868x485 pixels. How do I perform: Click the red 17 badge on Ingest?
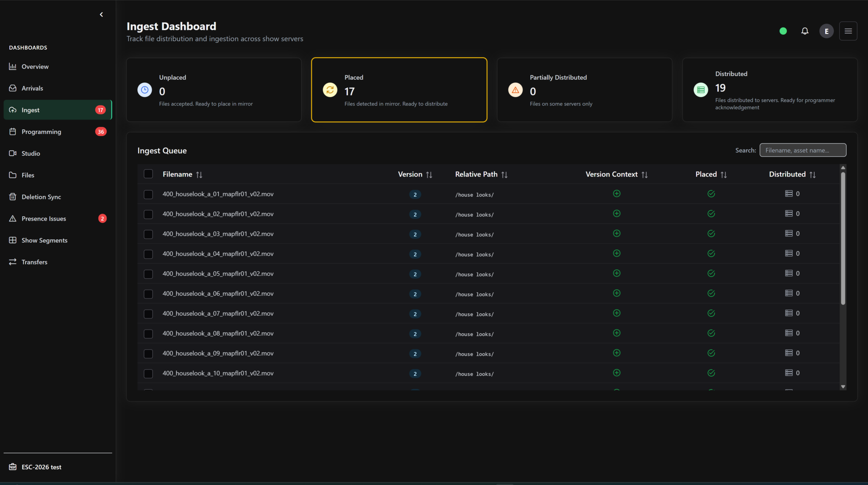pos(100,110)
